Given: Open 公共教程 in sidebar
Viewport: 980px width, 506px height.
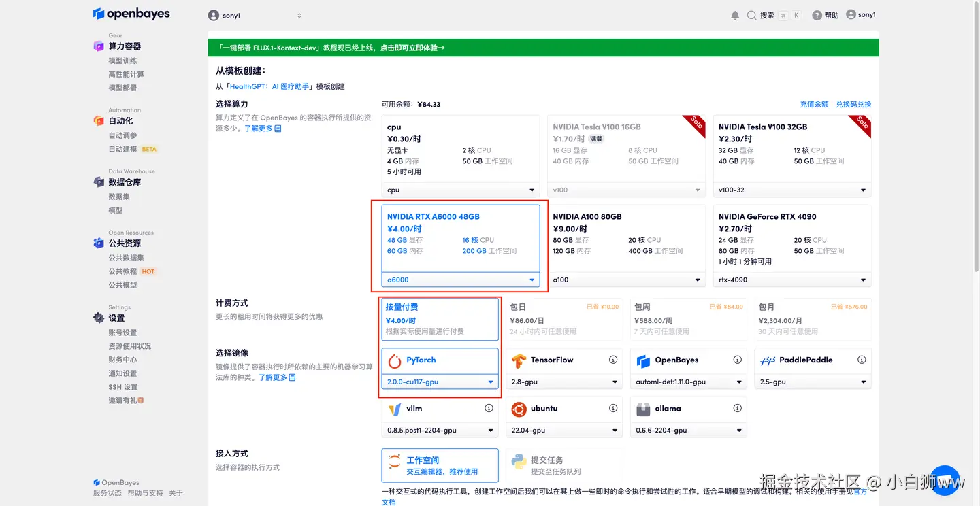Looking at the screenshot, I should [122, 271].
